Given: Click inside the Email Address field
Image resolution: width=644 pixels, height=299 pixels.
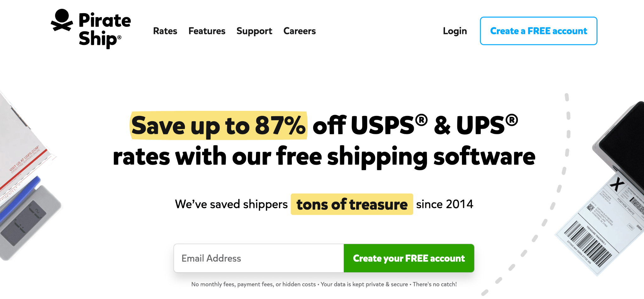Looking at the screenshot, I should coord(258,258).
